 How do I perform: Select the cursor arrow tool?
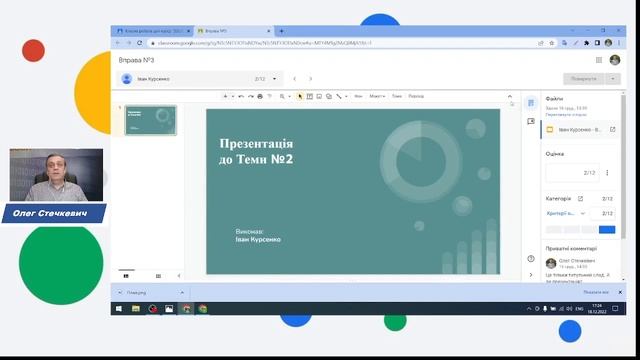point(300,96)
